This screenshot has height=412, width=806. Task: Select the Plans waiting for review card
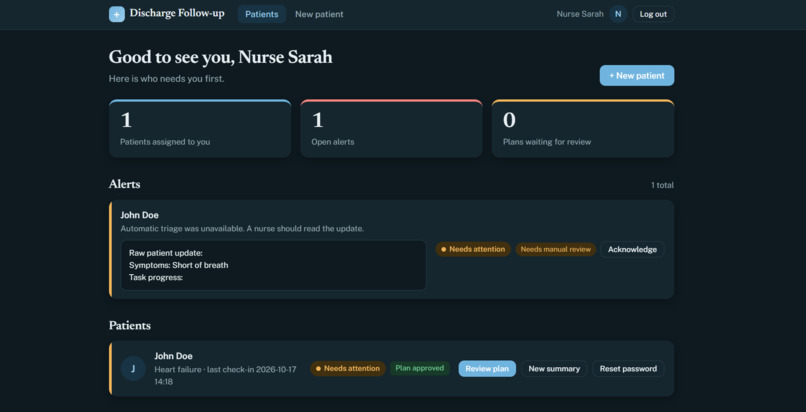pyautogui.click(x=583, y=128)
